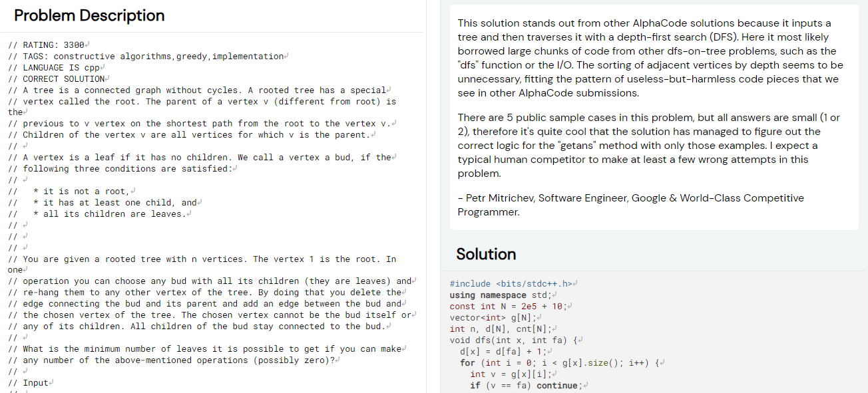868x393 pixels.
Task: Click the bullet 'it is not a root'
Action: tap(84, 191)
